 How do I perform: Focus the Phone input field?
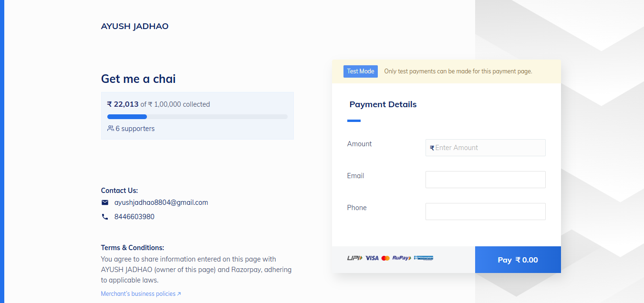[486, 212]
